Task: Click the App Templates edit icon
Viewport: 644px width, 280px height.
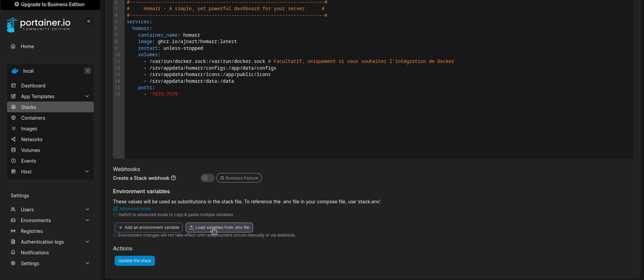Action: coord(14,97)
